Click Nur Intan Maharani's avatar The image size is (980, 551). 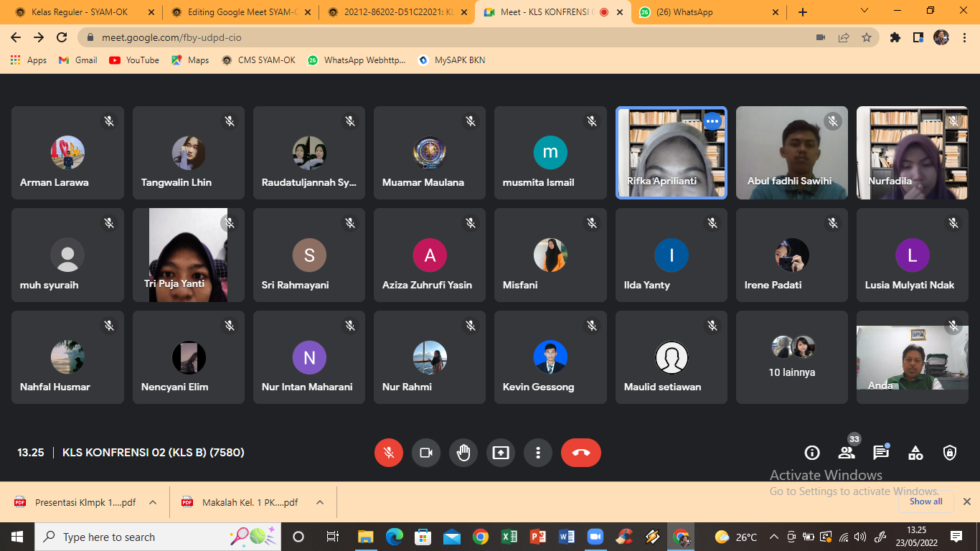pyautogui.click(x=309, y=357)
